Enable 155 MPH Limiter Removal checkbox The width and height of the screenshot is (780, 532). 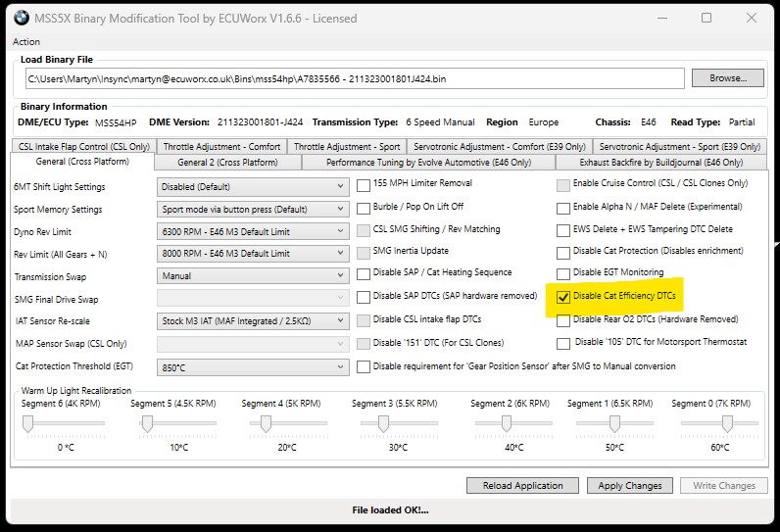pyautogui.click(x=364, y=184)
